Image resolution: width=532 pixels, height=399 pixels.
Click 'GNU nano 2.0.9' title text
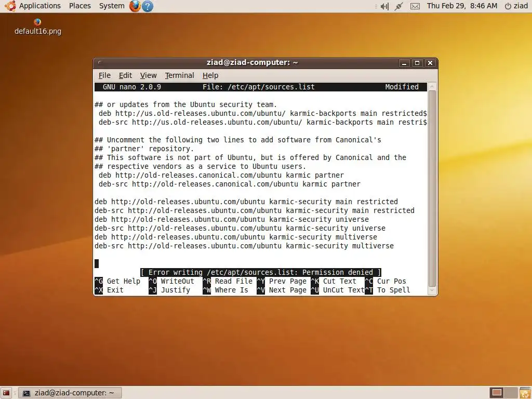131,87
